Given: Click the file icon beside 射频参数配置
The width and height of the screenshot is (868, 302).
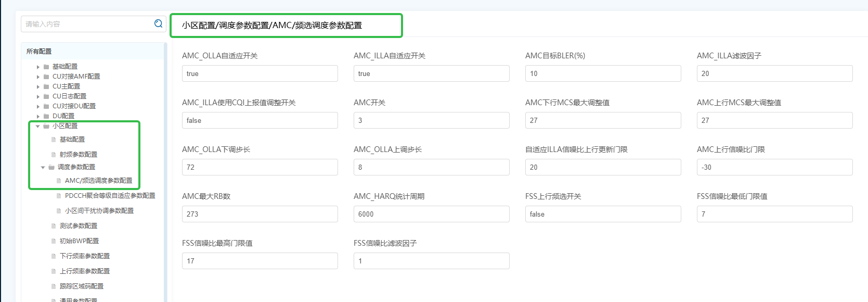Looking at the screenshot, I should pos(54,155).
